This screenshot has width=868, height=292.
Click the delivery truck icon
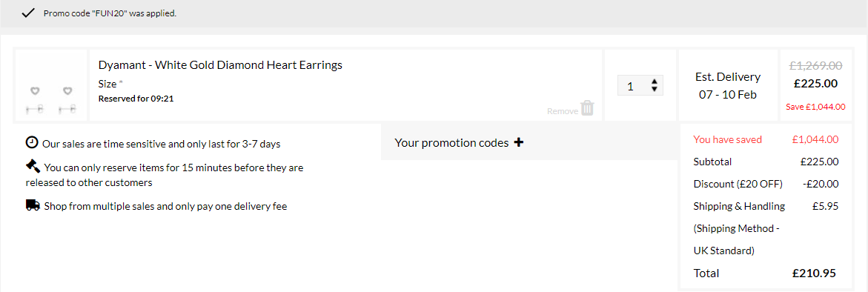pos(33,206)
